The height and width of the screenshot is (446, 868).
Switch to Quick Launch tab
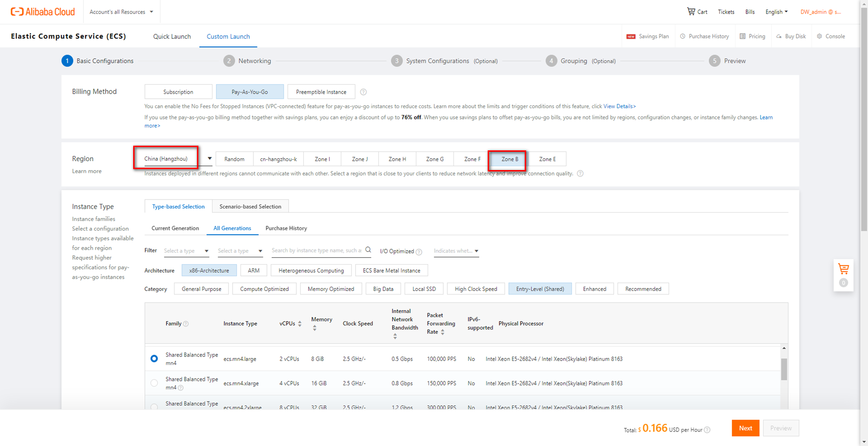point(172,37)
